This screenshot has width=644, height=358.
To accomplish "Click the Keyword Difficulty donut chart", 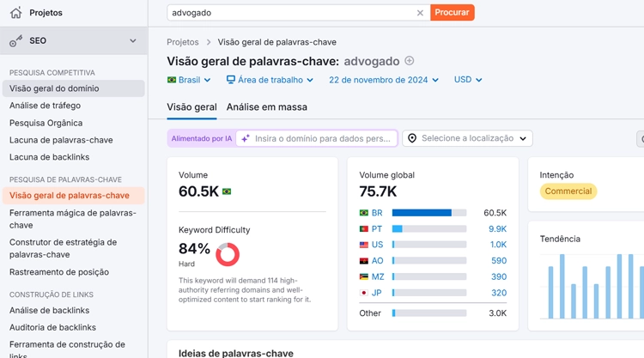I will pyautogui.click(x=228, y=254).
